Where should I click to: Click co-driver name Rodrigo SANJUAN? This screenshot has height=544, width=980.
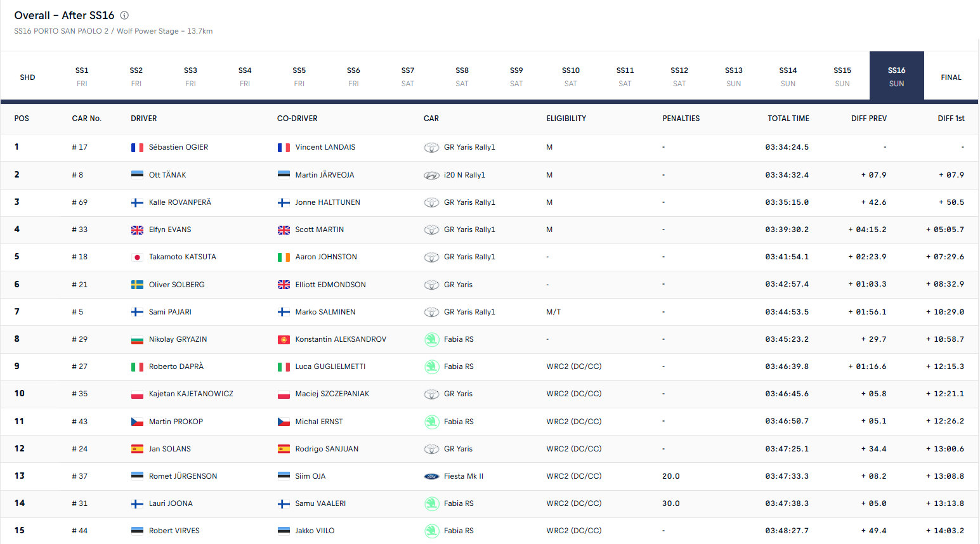pyautogui.click(x=327, y=449)
